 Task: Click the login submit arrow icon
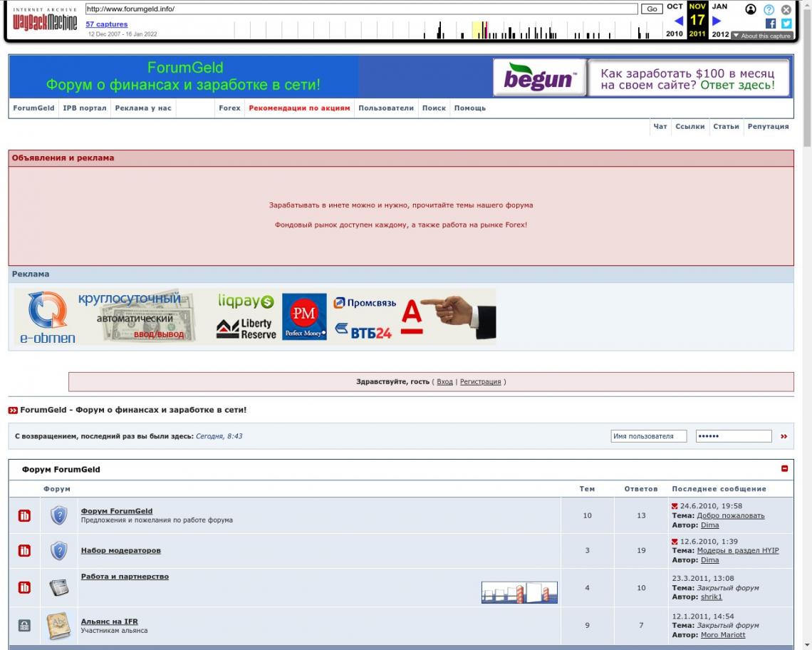(784, 436)
